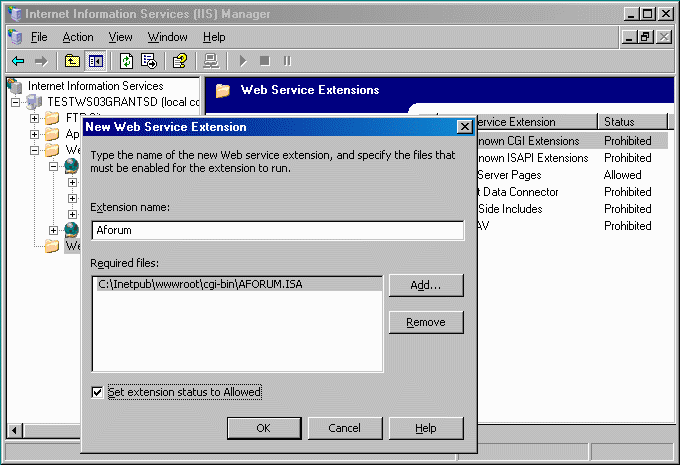
Task: Click the Web Service Extension column header
Action: [x=537, y=122]
